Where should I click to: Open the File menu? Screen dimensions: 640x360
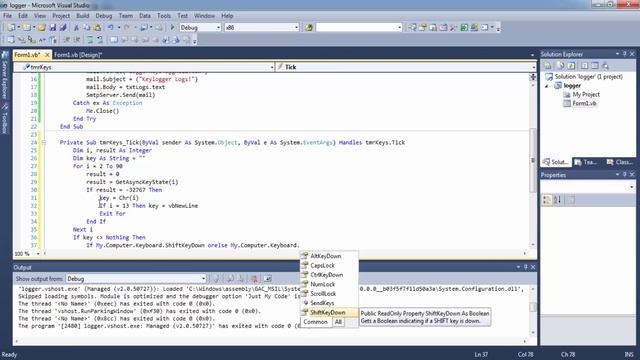(7, 16)
